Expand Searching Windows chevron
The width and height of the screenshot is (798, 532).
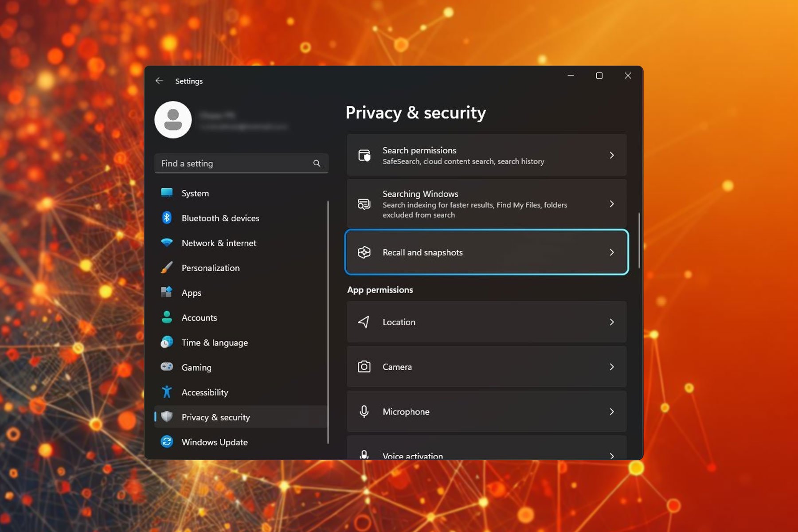[x=612, y=204]
